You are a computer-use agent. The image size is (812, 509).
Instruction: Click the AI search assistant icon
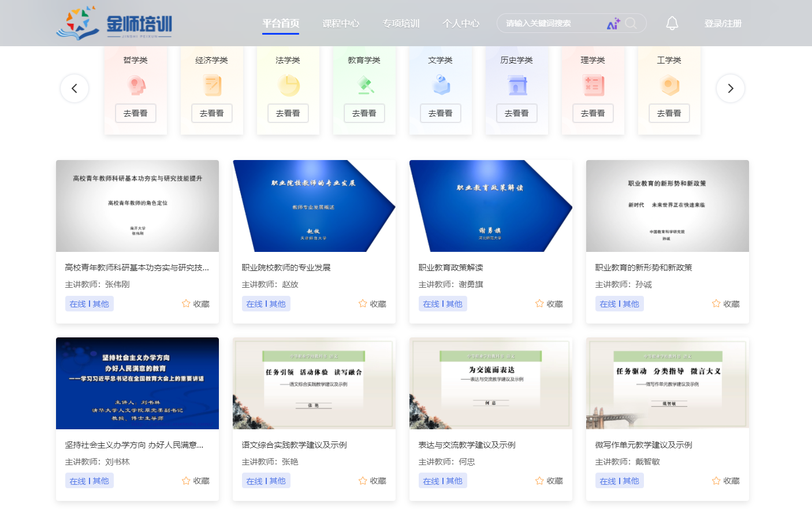click(x=613, y=24)
